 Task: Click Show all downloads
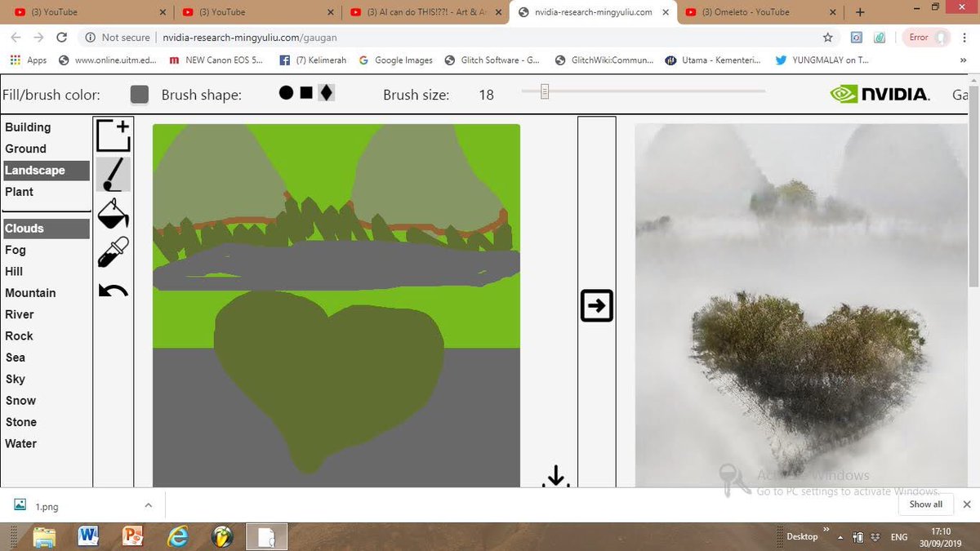[925, 504]
